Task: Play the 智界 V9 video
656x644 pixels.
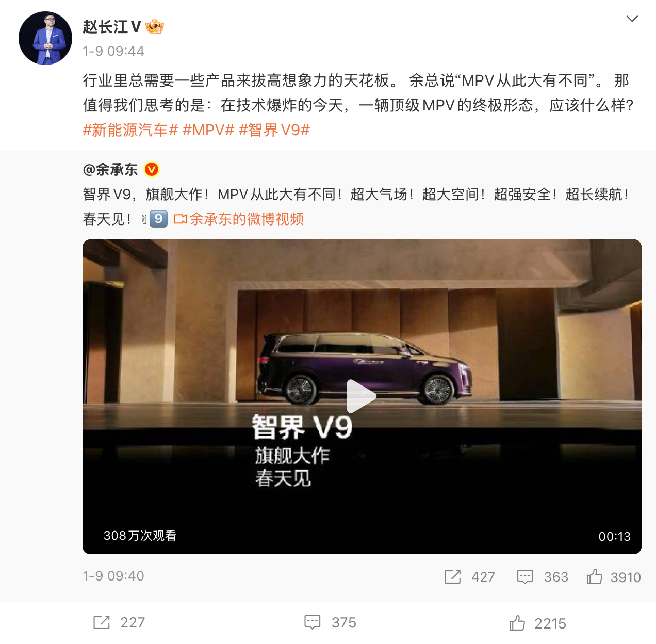Action: (362, 396)
